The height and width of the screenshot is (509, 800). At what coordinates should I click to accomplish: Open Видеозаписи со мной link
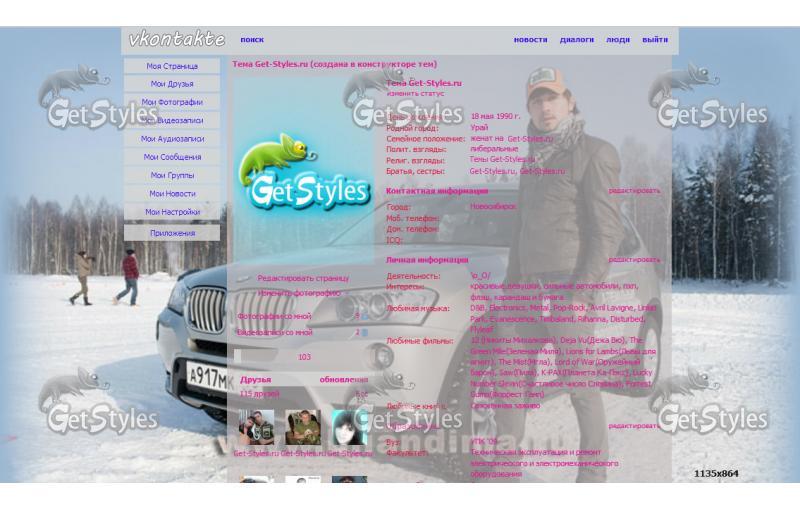[x=274, y=333]
